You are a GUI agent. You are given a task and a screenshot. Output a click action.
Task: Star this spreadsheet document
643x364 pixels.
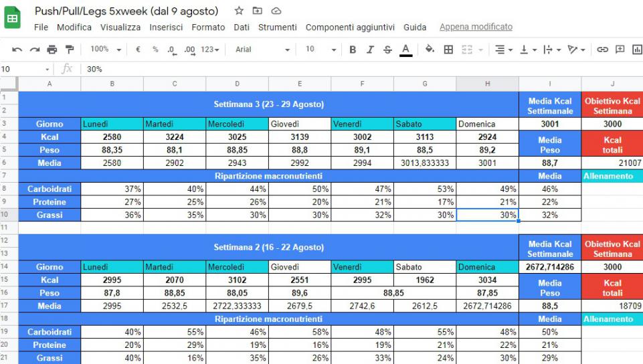point(239,11)
